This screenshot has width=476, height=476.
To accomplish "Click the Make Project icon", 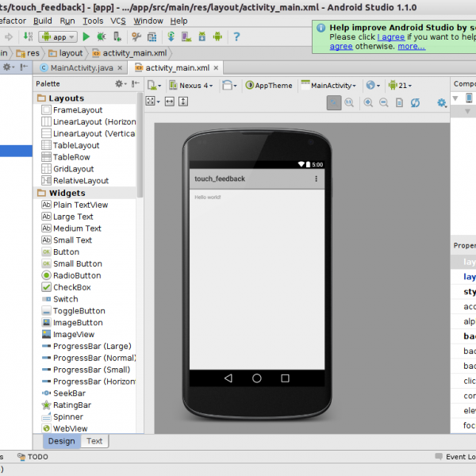I will point(29,36).
